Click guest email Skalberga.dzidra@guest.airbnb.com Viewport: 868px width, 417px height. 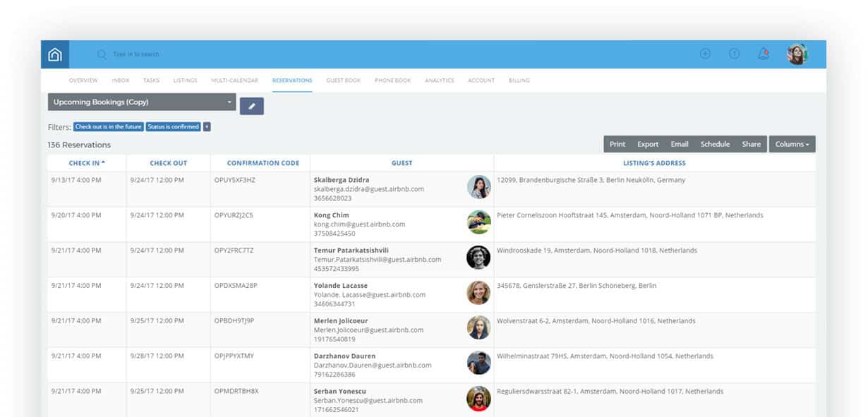click(370, 188)
